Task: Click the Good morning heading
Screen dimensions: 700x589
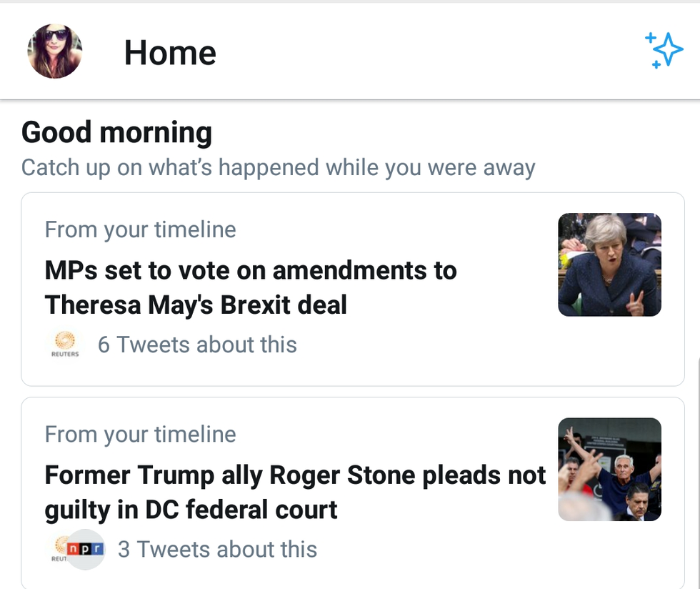Action: coord(117,133)
